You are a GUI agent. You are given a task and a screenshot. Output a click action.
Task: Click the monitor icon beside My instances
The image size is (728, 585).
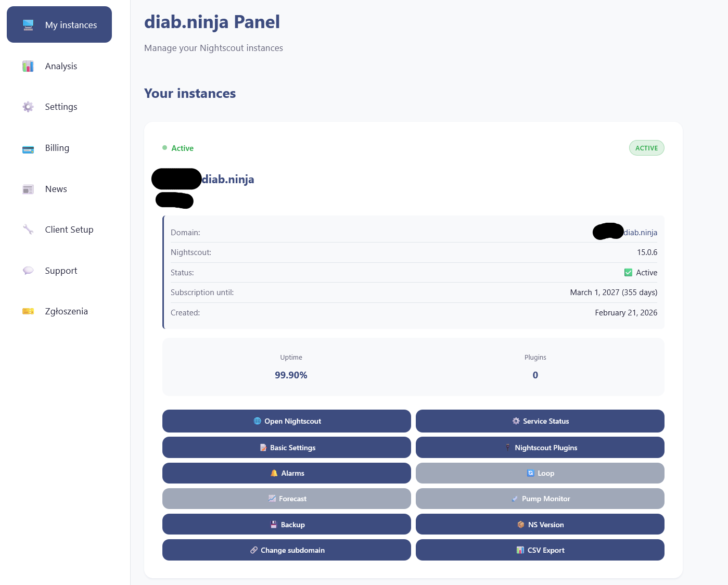pyautogui.click(x=28, y=25)
